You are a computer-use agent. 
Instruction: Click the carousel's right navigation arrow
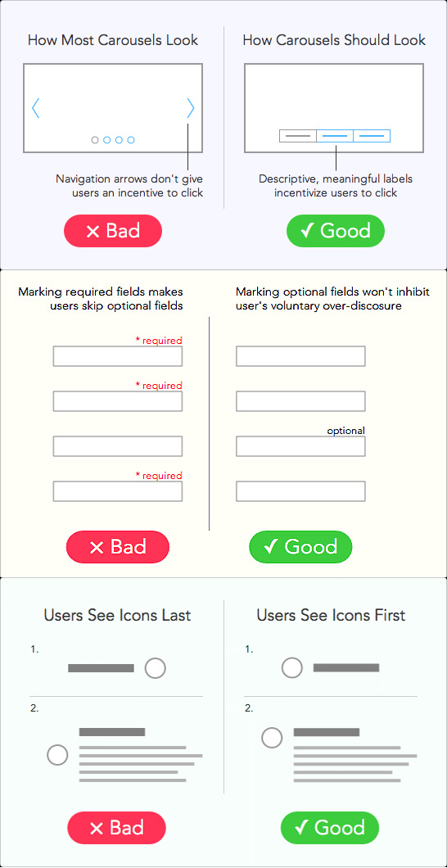[191, 108]
